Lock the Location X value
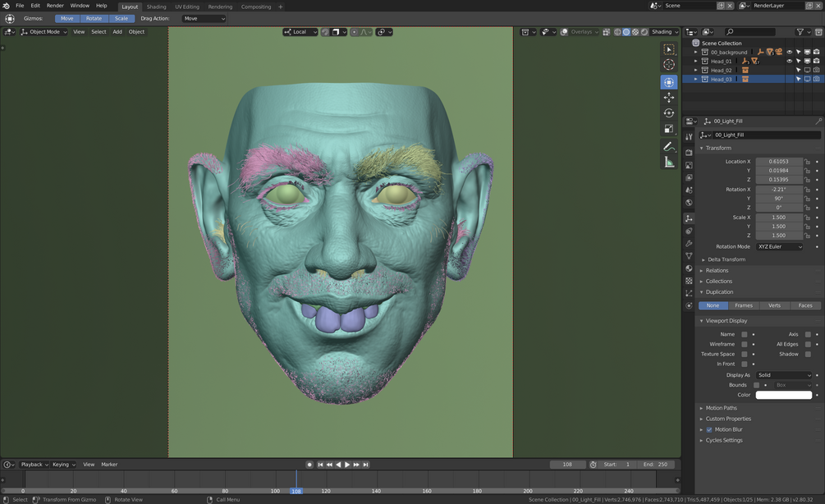 (x=808, y=162)
